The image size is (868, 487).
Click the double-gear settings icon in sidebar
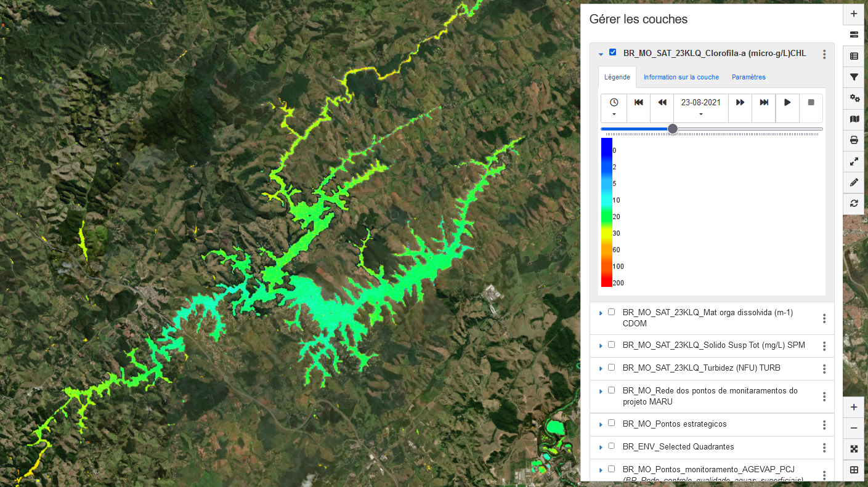(854, 98)
